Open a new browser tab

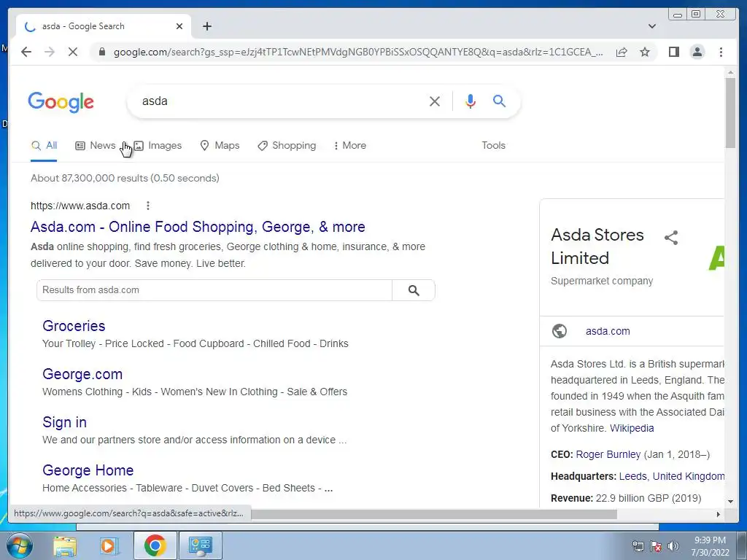coord(206,26)
